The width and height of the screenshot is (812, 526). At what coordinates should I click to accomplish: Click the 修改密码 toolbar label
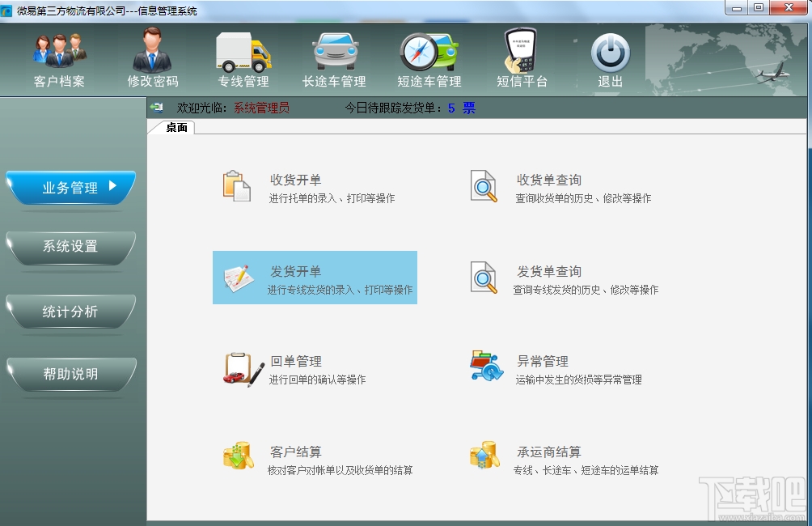point(153,82)
